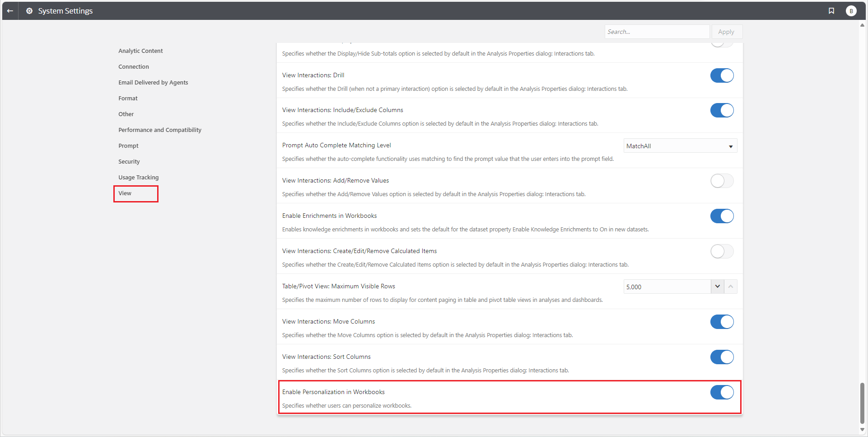868x437 pixels.
Task: Toggle View Interactions: Include/Exclude Columns off
Action: tap(722, 110)
